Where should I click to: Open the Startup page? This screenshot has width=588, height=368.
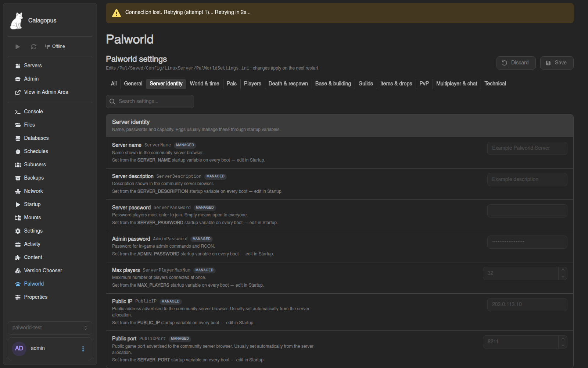[50, 204]
